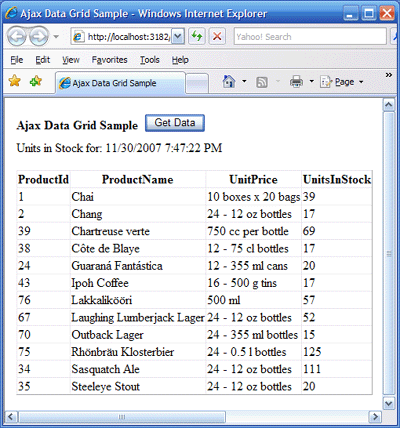Screen dimensions: 400x428
Task: Maximize the Internet Explorer window
Action: [x=369, y=14]
